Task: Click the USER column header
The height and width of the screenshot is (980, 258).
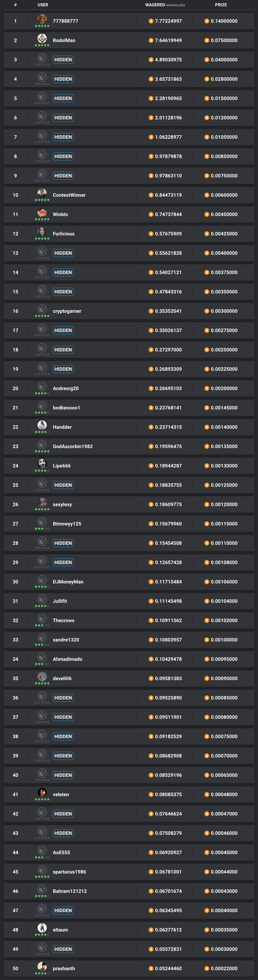Action: pos(43,5)
